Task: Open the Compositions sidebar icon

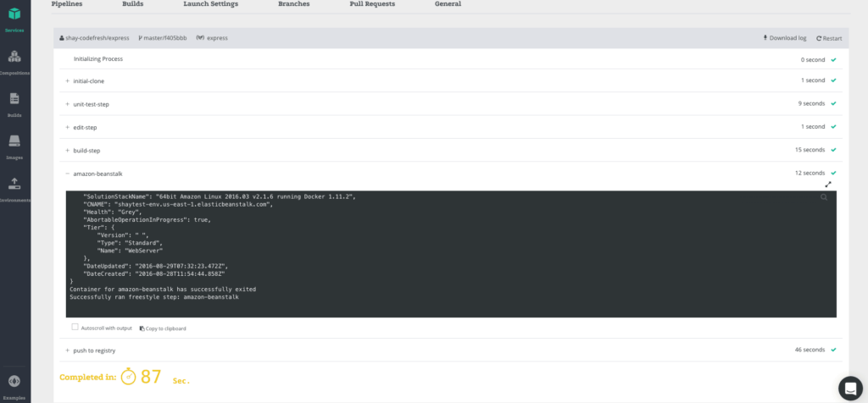Action: [14, 58]
